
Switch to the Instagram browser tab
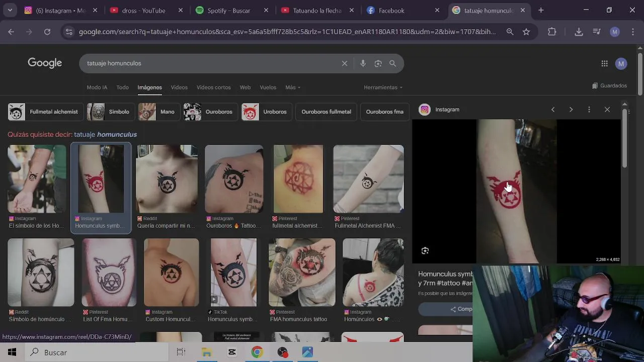[x=60, y=10]
